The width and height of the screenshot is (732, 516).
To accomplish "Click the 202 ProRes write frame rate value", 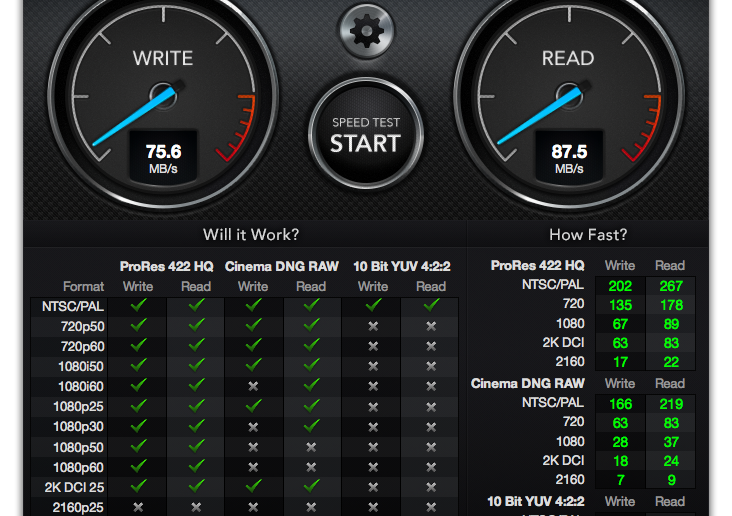I will click(620, 286).
